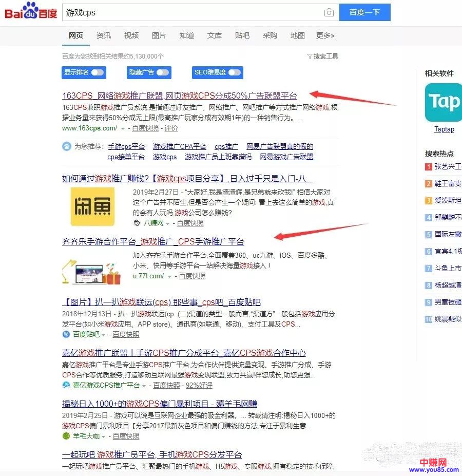462x476 pixels.
Task: Open the 更多 dropdown menu
Action: coord(325,36)
